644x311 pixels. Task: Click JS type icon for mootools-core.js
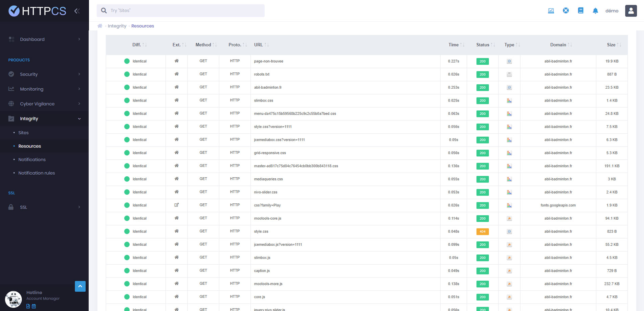point(509,218)
